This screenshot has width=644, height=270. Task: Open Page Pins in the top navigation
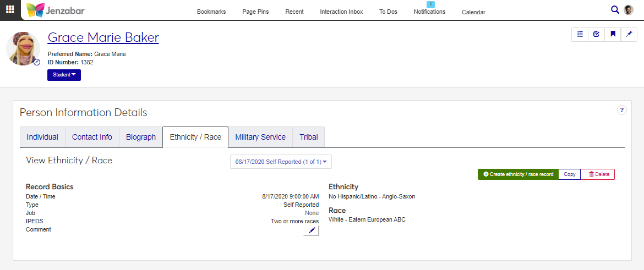tap(255, 12)
